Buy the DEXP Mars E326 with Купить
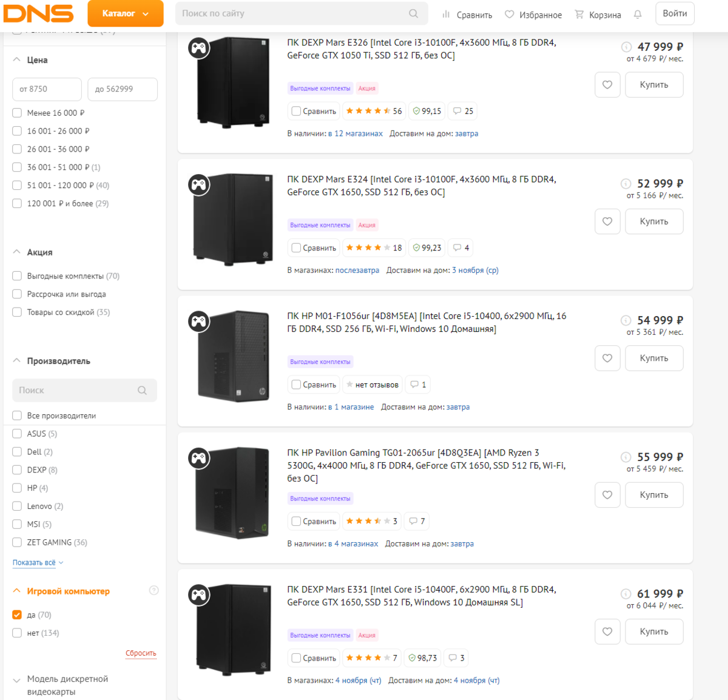Image resolution: width=728 pixels, height=700 pixels. click(654, 85)
